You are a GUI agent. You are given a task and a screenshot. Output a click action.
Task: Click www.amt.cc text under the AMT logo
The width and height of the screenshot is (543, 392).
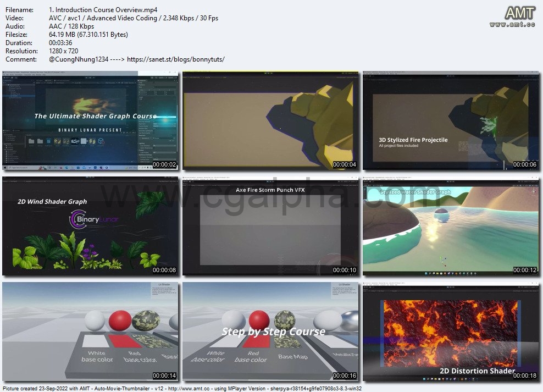[x=512, y=25]
